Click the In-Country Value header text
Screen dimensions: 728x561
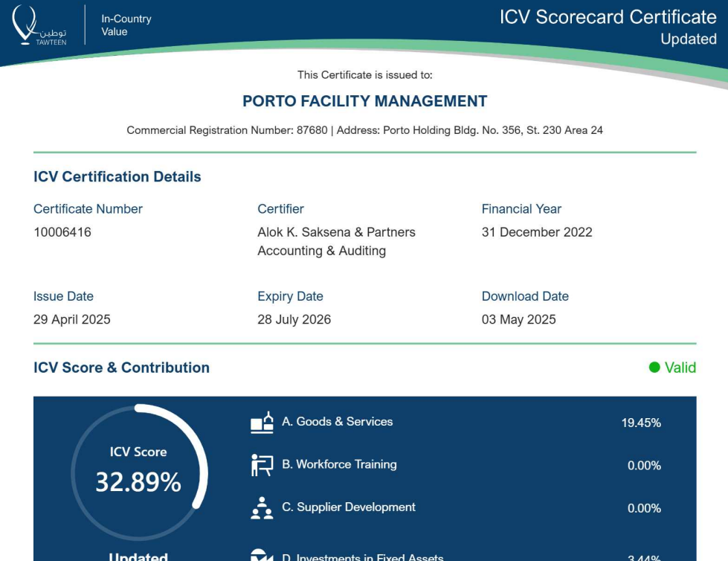coord(126,25)
